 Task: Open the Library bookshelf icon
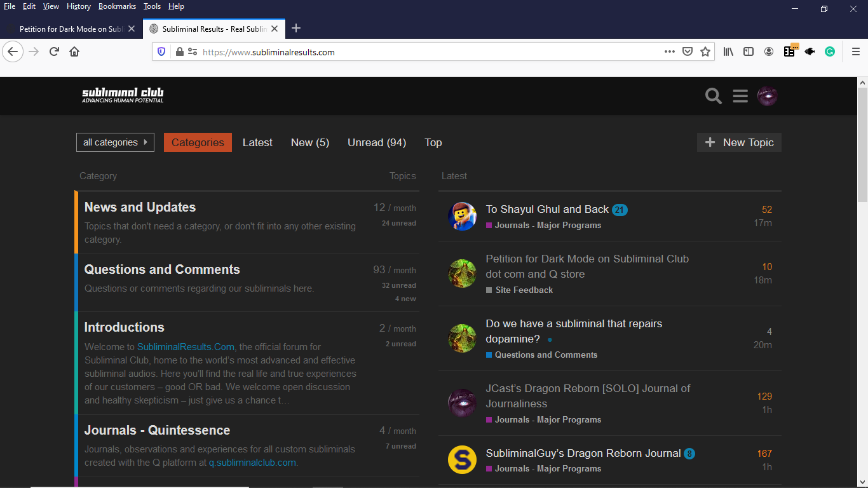[x=728, y=51]
